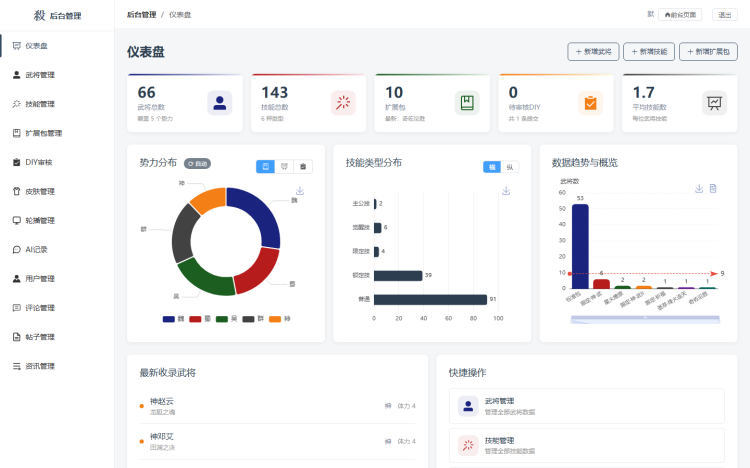Open 技能管理 card in 快捷操作
The width and height of the screenshot is (750, 468).
click(587, 445)
